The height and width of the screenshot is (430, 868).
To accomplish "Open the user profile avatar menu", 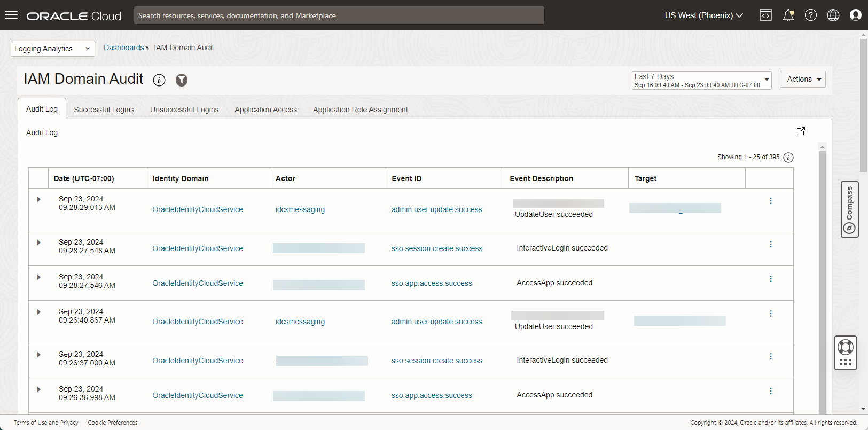I will (x=856, y=15).
